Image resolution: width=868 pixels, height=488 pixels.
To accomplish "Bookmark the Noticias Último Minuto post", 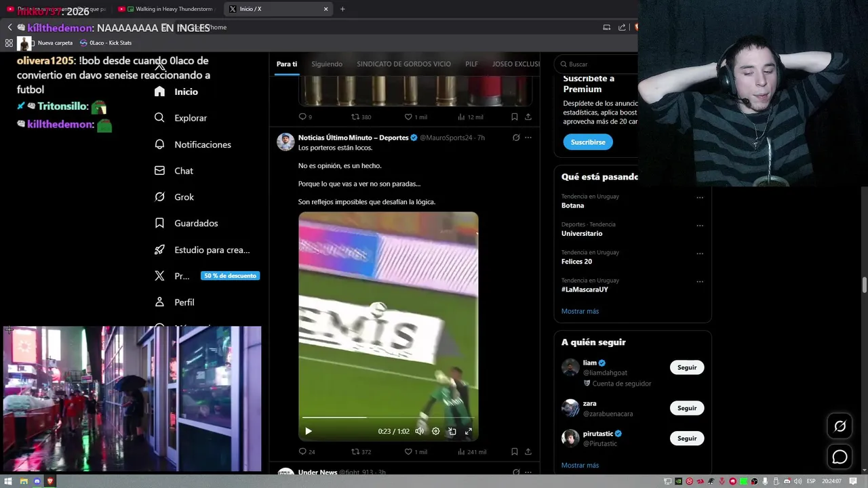I will click(515, 452).
